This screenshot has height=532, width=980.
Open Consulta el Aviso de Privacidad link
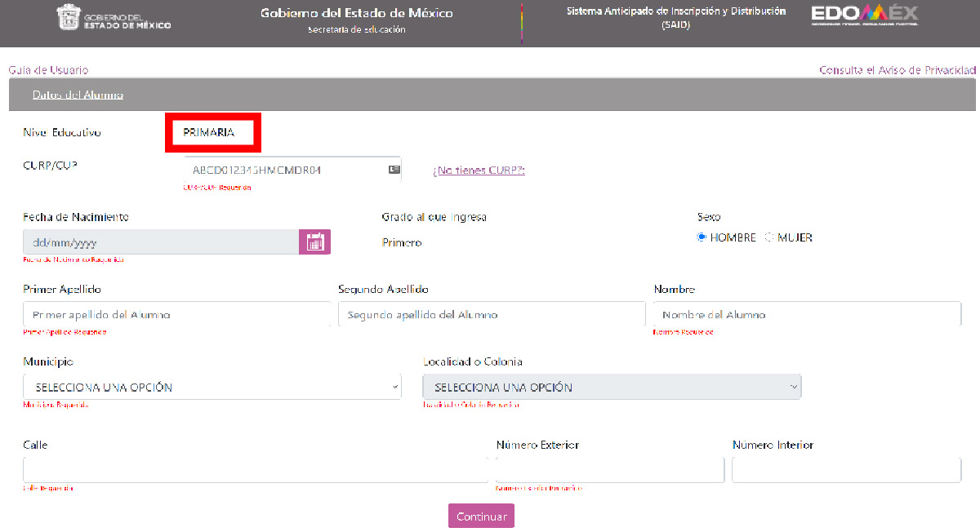[897, 70]
